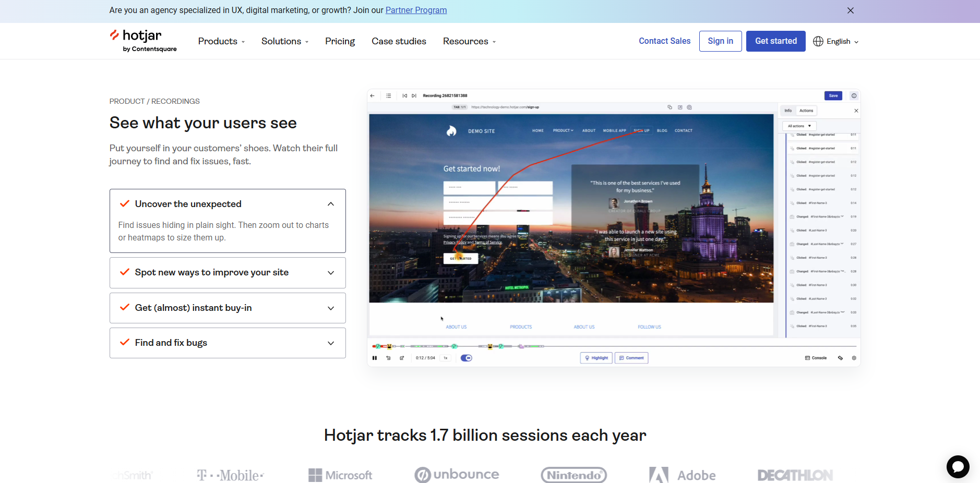Screen dimensions: 980x483
Task: Click the Microsoft logo
Action: pyautogui.click(x=340, y=475)
